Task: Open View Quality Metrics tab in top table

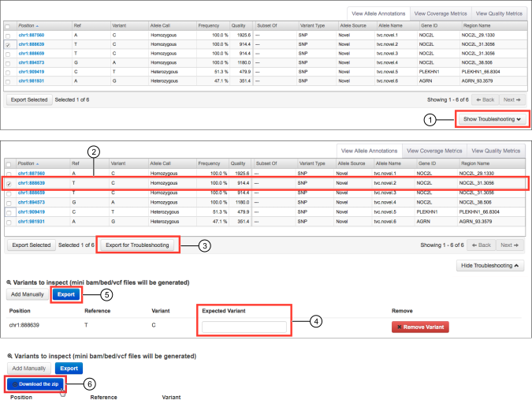Action: pyautogui.click(x=500, y=14)
